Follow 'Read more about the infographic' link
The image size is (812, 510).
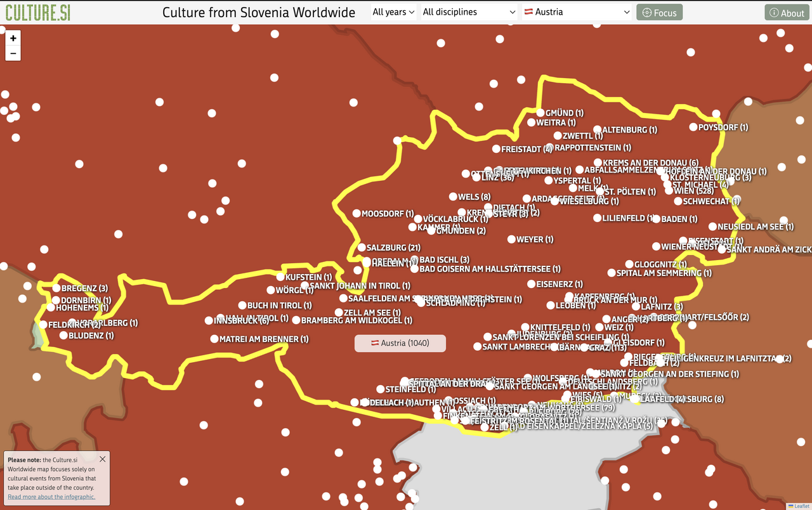point(51,497)
